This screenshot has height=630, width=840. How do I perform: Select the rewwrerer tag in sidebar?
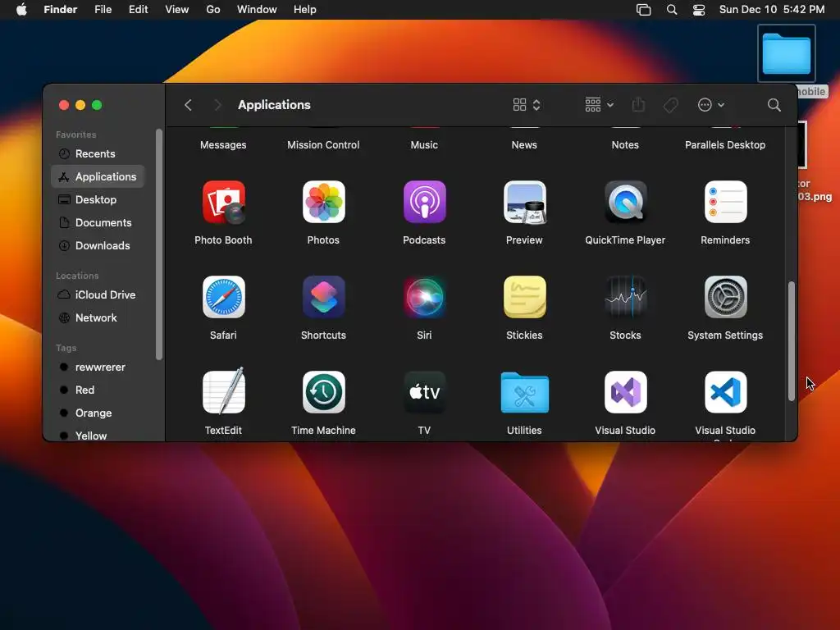point(98,367)
